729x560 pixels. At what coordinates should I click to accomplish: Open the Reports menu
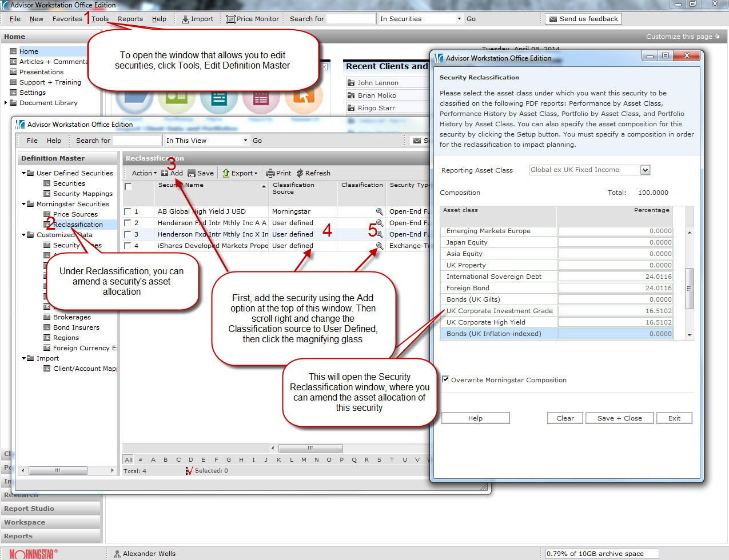point(130,19)
